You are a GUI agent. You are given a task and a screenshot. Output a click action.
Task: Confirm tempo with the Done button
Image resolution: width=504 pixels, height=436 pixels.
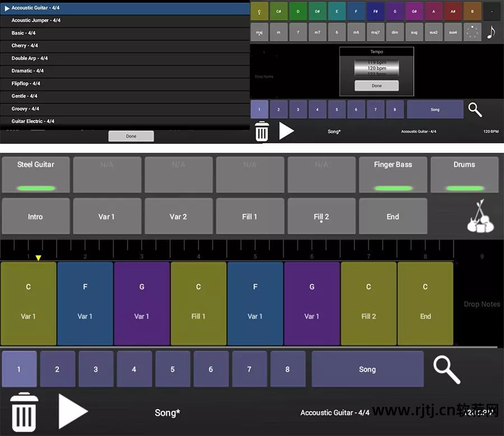coord(377,86)
